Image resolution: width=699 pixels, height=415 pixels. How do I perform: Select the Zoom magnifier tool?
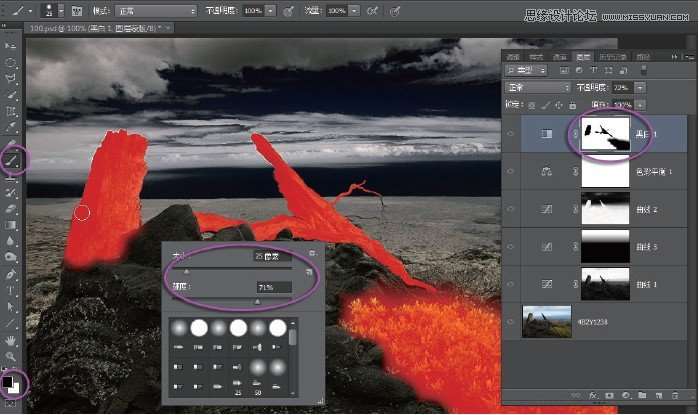coord(12,356)
